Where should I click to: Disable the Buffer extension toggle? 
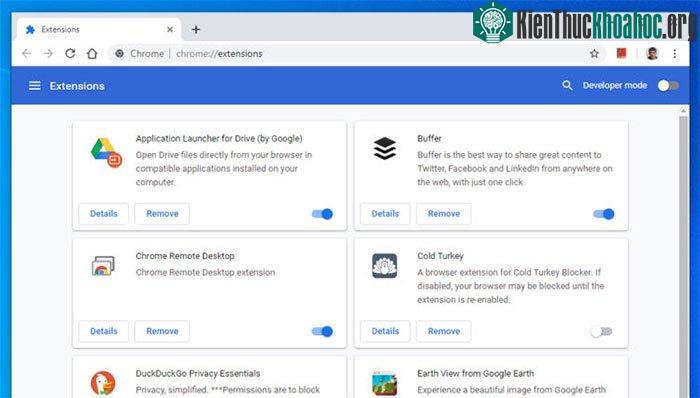(604, 214)
